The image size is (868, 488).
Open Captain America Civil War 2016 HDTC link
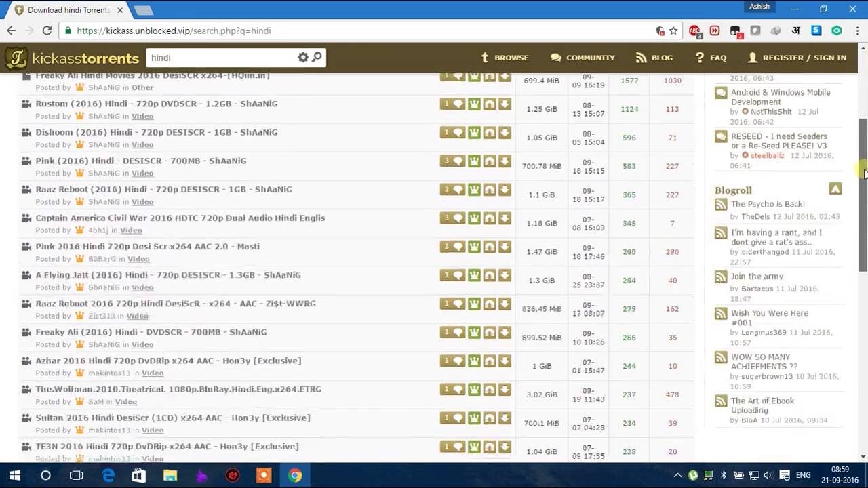[180, 218]
